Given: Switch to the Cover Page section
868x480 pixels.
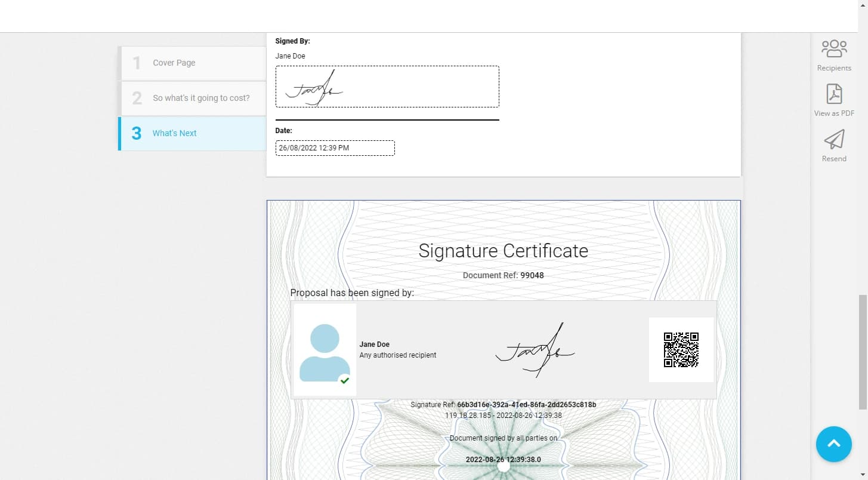Looking at the screenshot, I should [174, 63].
